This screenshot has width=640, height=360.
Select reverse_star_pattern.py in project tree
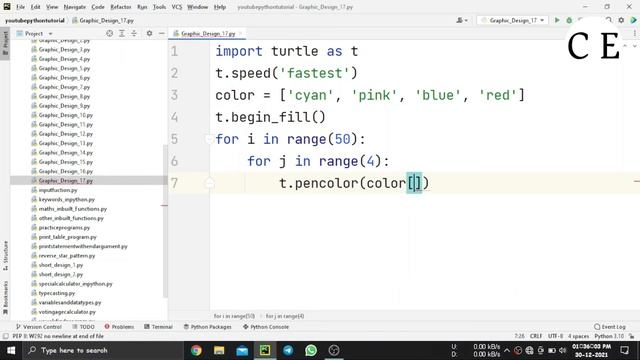pyautogui.click(x=67, y=256)
